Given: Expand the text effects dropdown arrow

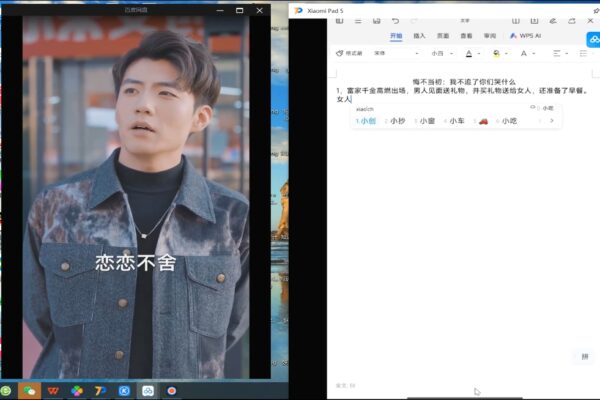Looking at the screenshot, I should (533, 54).
